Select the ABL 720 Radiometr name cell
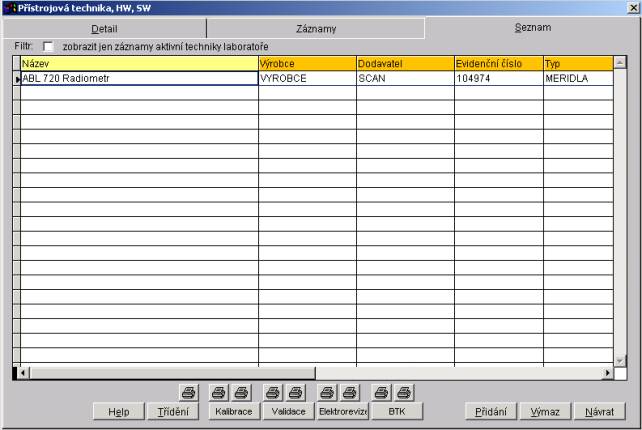The width and height of the screenshot is (642, 430). (138, 78)
